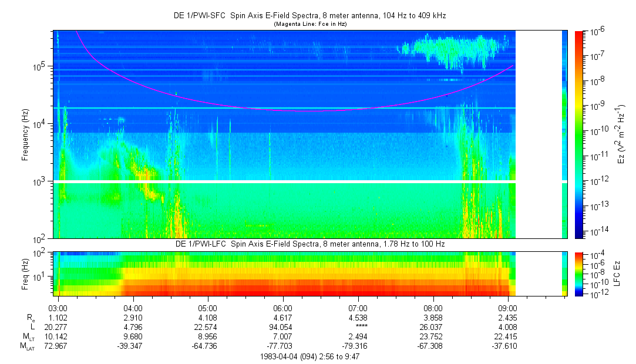Click the L value '4.008'
This screenshot has height=364, width=636.
coord(509,327)
